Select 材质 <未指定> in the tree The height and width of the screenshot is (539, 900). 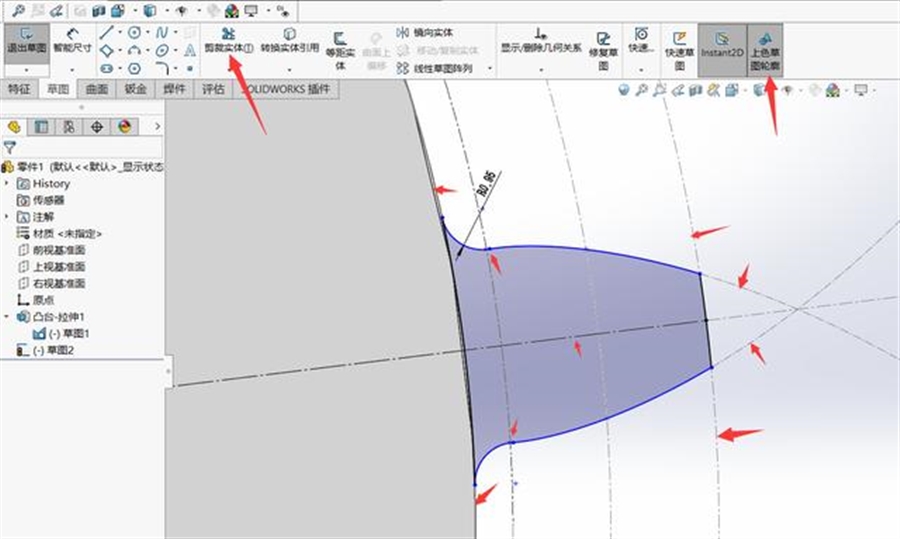click(59, 233)
